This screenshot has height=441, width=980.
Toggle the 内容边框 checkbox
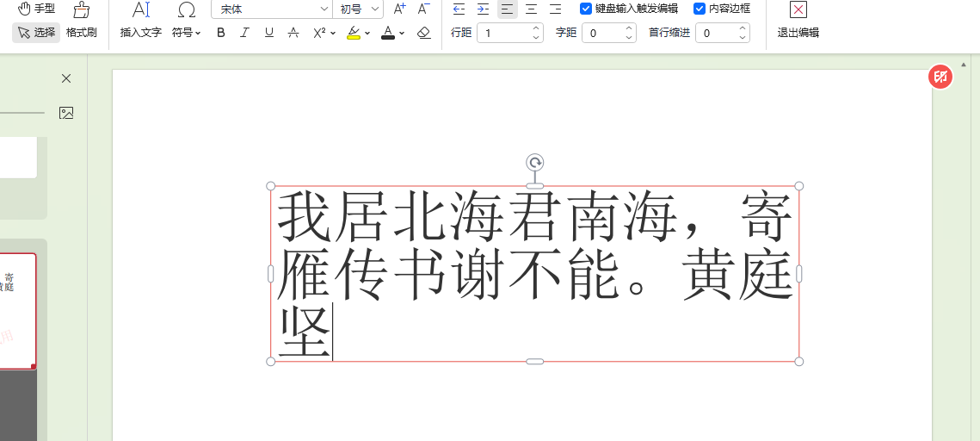[700, 9]
